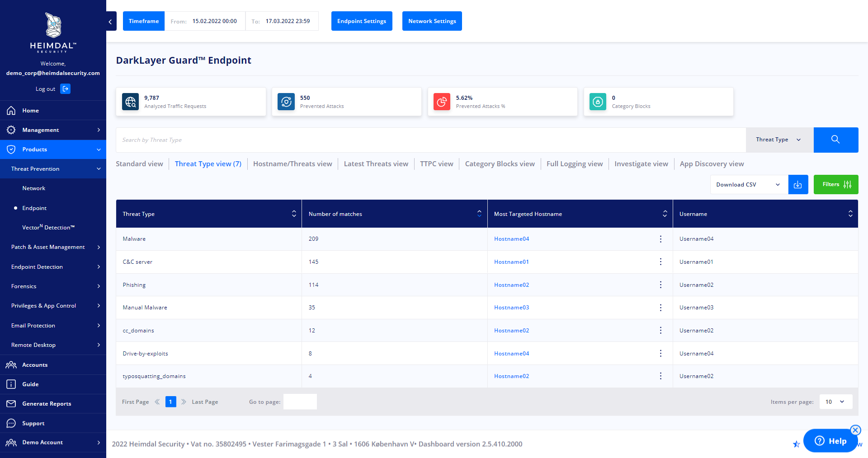This screenshot has width=868, height=458.
Task: Click the Log out icon
Action: click(x=66, y=89)
